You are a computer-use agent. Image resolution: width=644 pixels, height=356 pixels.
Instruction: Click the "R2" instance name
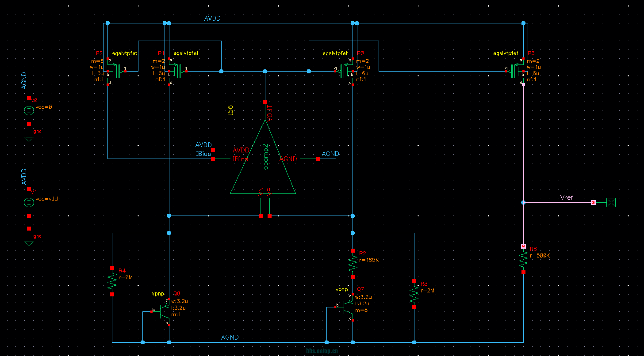coord(363,254)
